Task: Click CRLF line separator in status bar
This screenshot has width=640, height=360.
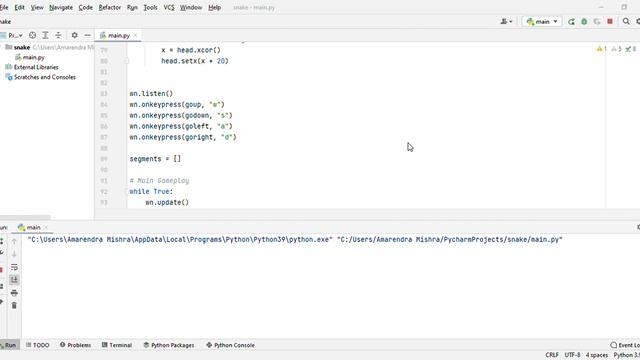Action: 552,355
